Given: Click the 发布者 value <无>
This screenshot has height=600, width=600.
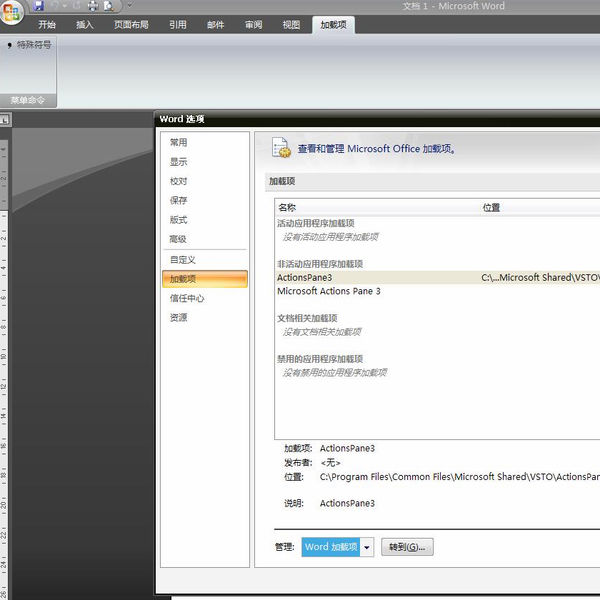Looking at the screenshot, I should (330, 463).
